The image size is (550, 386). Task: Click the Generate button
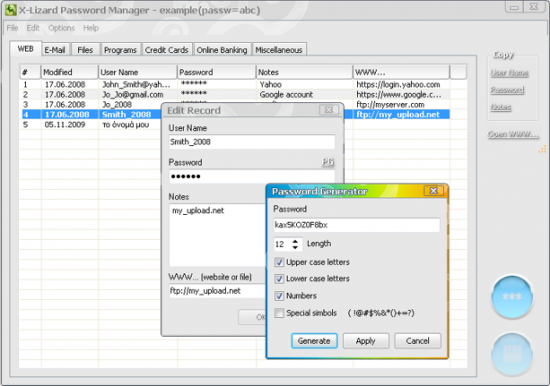(314, 341)
